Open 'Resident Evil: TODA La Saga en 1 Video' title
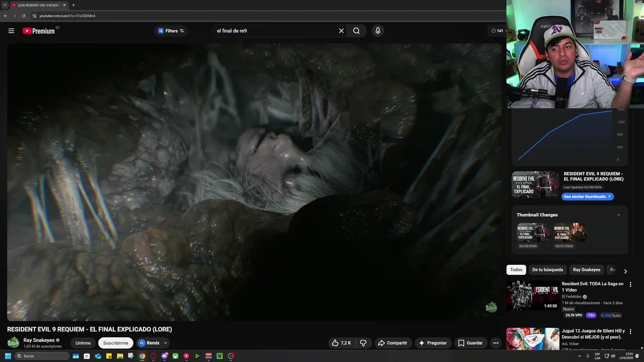Image resolution: width=644 pixels, height=362 pixels. tap(593, 287)
